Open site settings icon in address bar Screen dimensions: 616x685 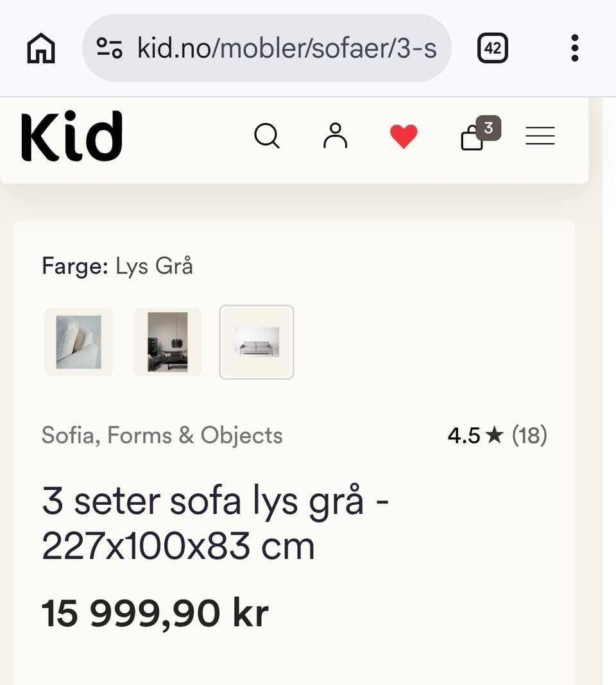click(x=109, y=48)
